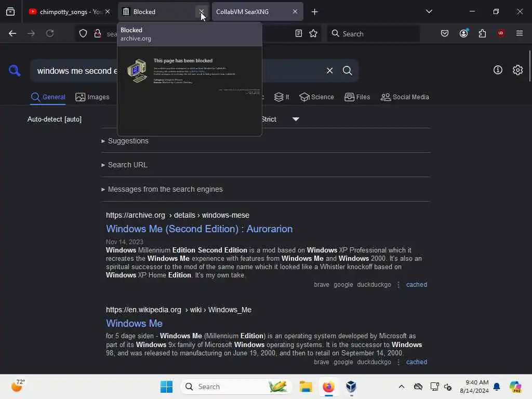Bookmark this page with star icon
Viewport: 532px width, 399px height.
click(313, 33)
